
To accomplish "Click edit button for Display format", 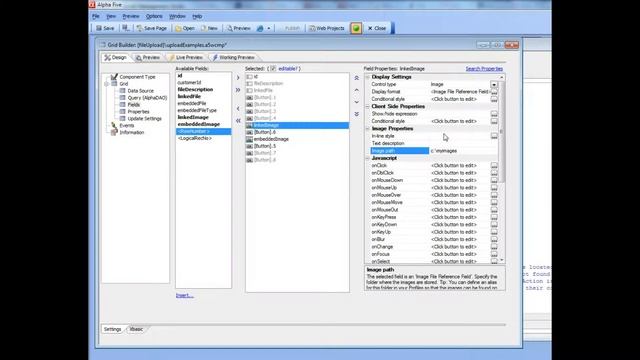I will [x=494, y=92].
